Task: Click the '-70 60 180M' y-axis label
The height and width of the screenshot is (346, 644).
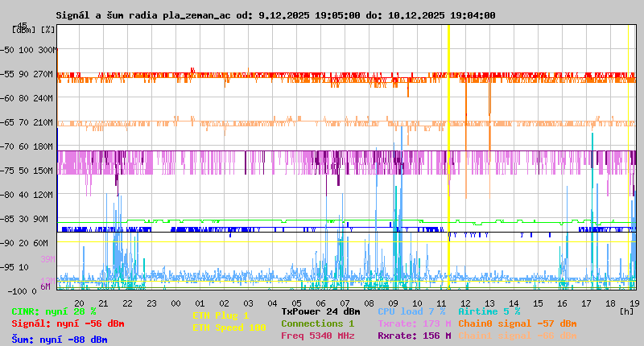Action: click(27, 146)
